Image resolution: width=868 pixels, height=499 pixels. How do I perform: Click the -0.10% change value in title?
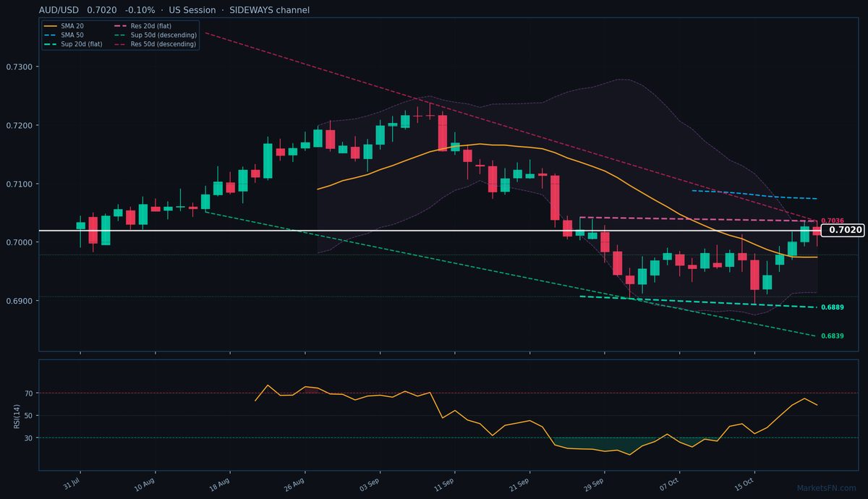pyautogui.click(x=140, y=10)
